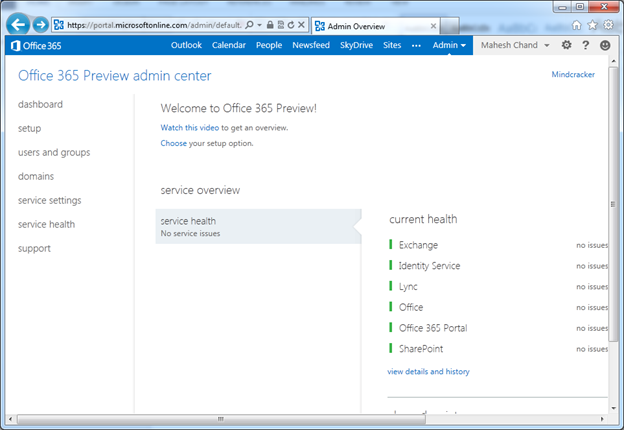Close the Admin Overview tab
624x430 pixels.
(x=433, y=26)
